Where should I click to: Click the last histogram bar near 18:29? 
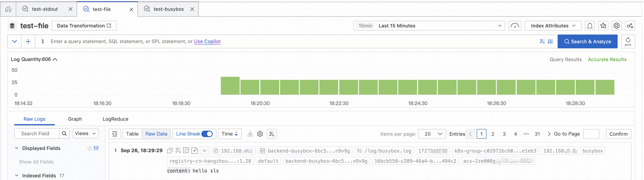[605, 87]
